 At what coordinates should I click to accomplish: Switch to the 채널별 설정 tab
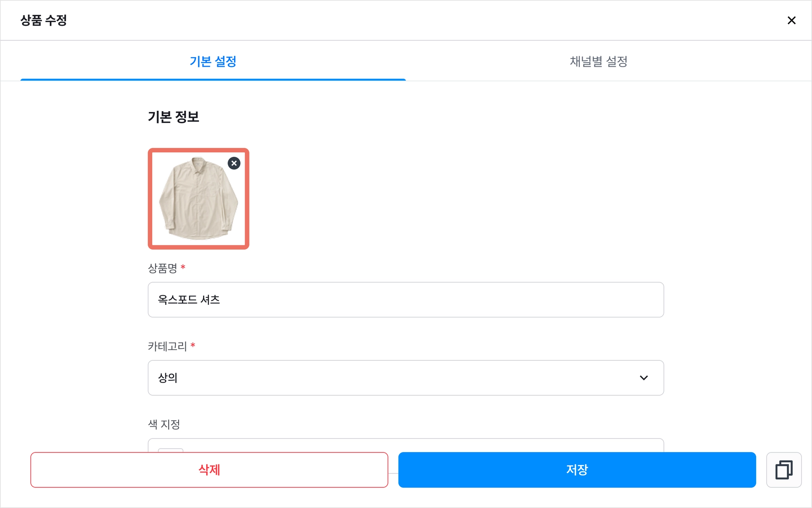[x=599, y=62]
